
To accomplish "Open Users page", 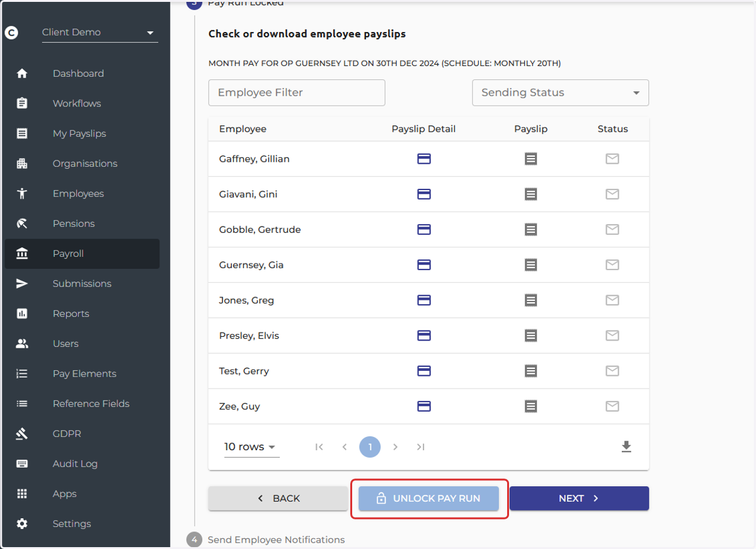I will coord(82,344).
